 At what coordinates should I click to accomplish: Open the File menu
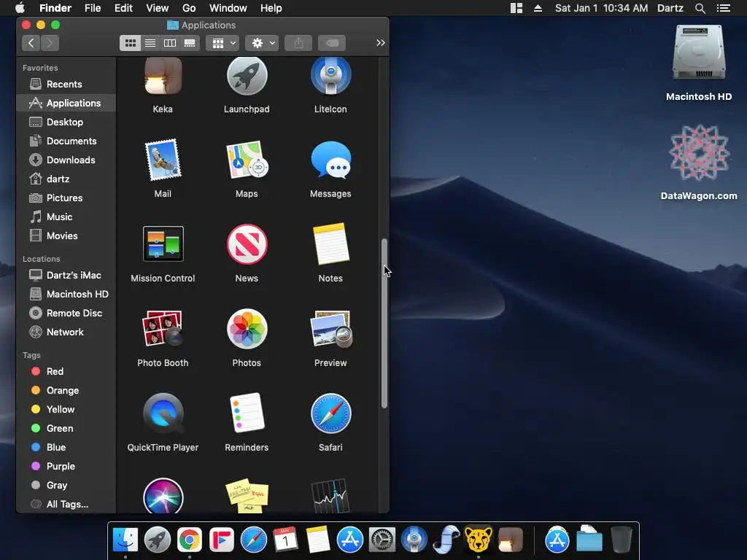coord(93,8)
